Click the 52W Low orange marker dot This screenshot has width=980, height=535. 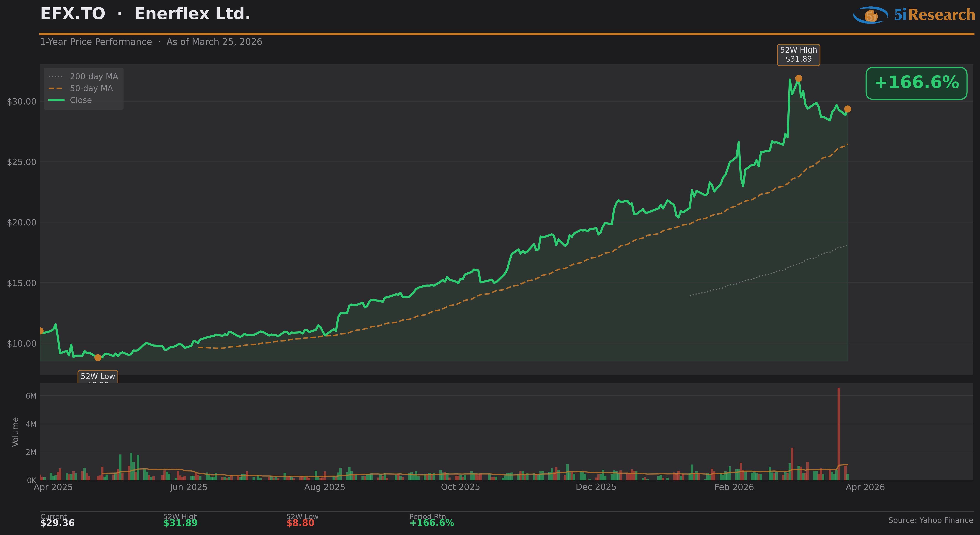click(x=98, y=358)
